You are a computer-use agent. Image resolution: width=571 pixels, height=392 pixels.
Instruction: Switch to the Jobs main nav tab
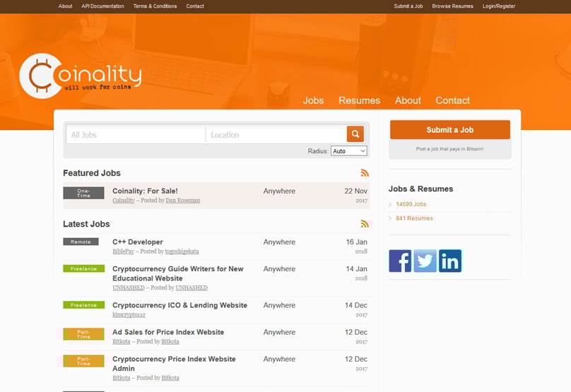coord(313,100)
